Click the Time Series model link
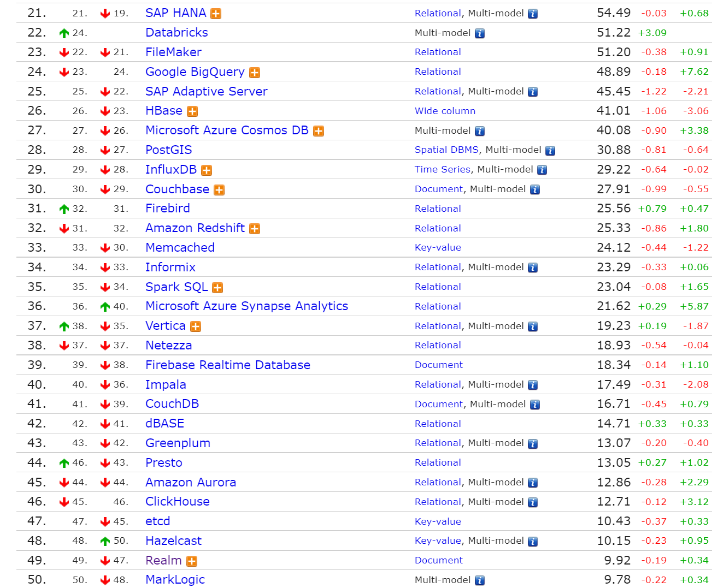 [x=443, y=169]
